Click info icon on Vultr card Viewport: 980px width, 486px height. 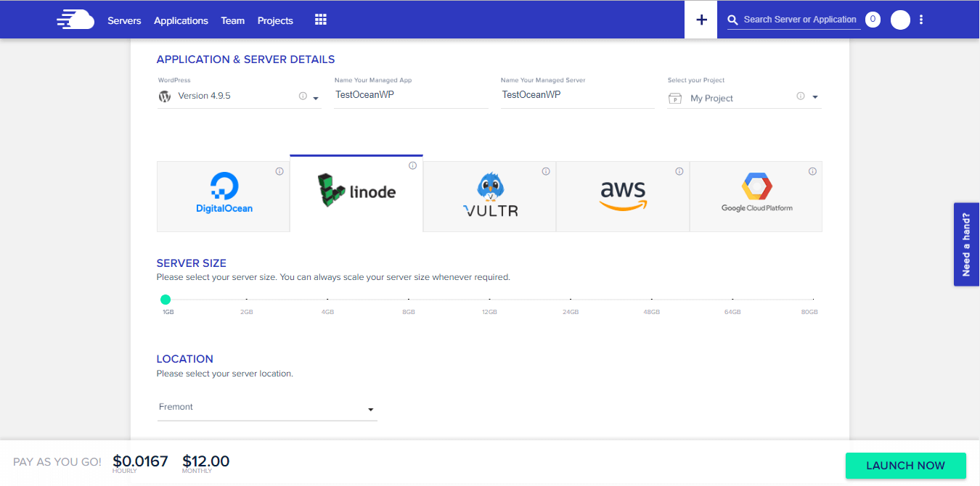pyautogui.click(x=546, y=172)
